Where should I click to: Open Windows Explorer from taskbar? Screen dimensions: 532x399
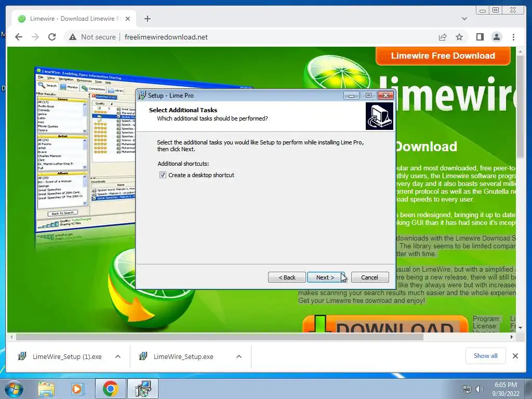(x=46, y=389)
